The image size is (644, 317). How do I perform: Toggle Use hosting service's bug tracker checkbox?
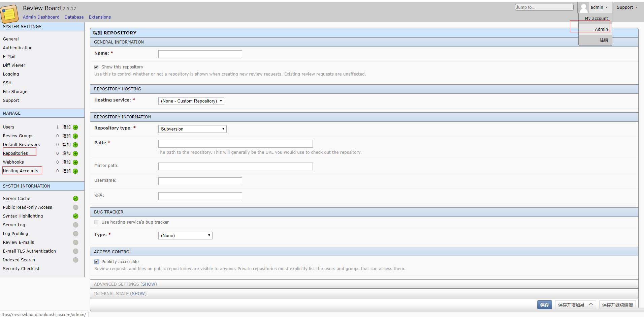[x=96, y=222]
